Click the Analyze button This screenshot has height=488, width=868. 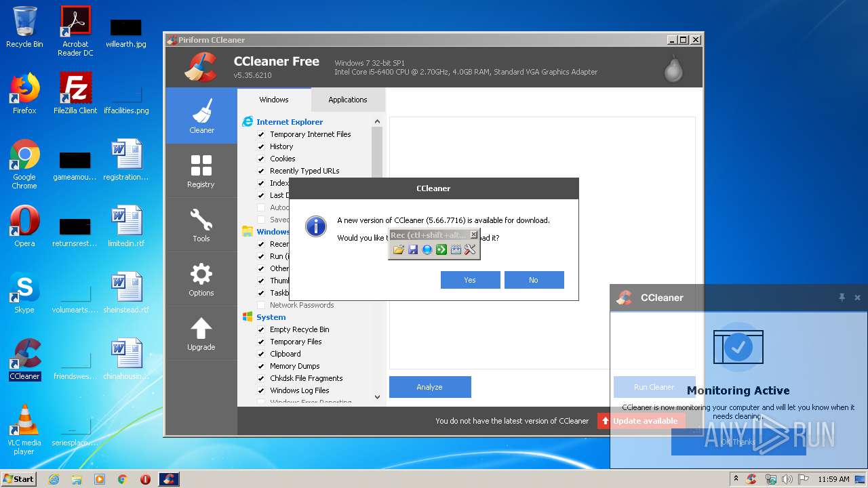(429, 387)
